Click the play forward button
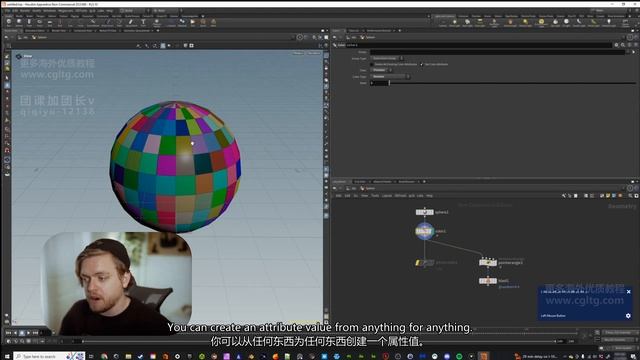The height and width of the screenshot is (360, 640). (29, 333)
